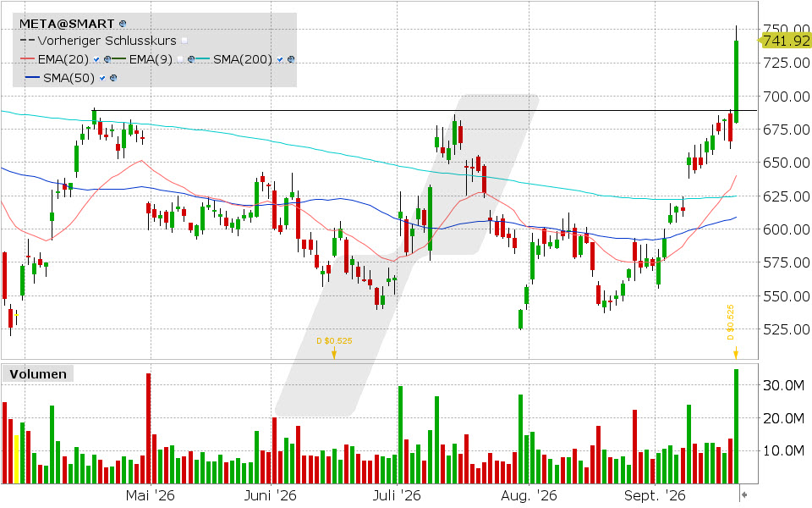The width and height of the screenshot is (812, 508).
Task: Uncheck the EMA(20) checkbox
Action: tap(96, 59)
